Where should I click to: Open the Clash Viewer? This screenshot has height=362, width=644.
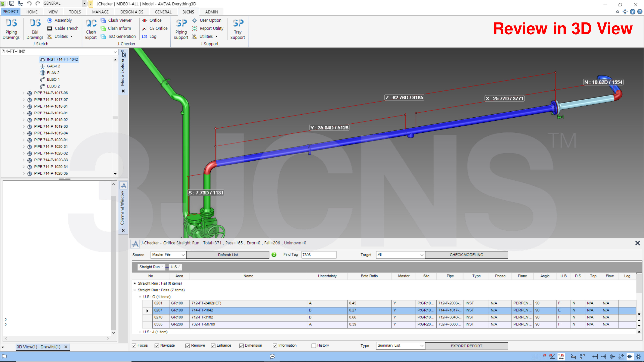116,20
